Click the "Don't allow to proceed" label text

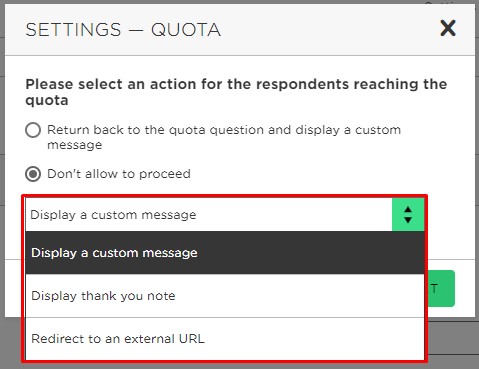pyautogui.click(x=119, y=174)
